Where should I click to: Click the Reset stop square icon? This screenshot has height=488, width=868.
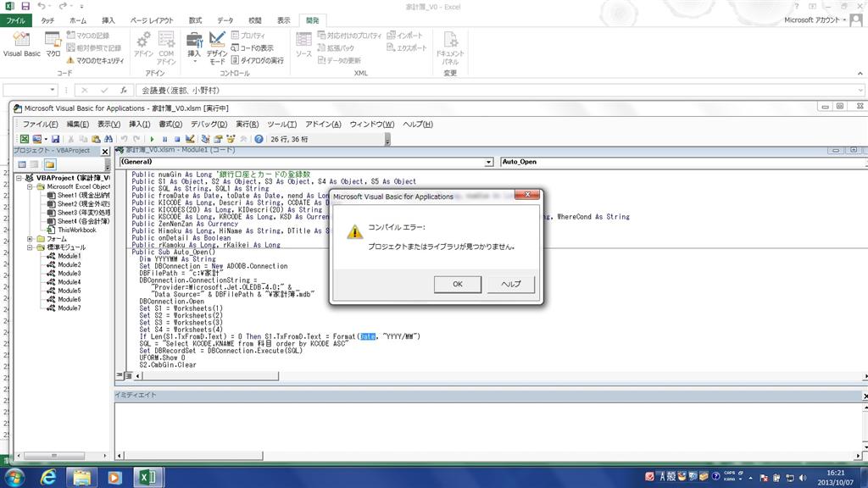pos(177,140)
